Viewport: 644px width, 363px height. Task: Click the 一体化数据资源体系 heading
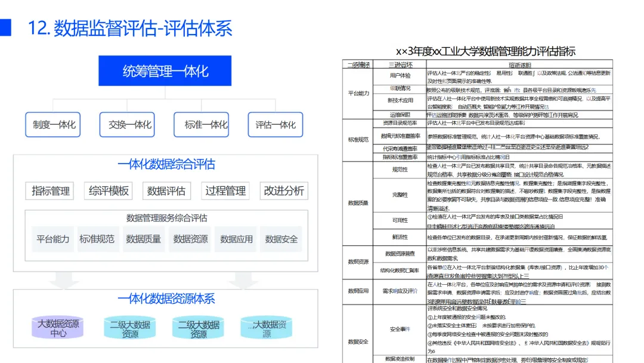tap(166, 299)
